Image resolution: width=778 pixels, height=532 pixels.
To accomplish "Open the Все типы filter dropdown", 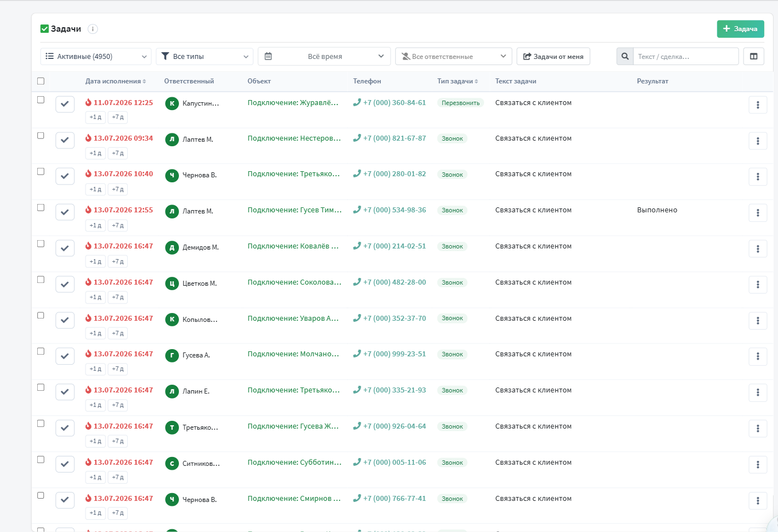I will click(x=205, y=56).
